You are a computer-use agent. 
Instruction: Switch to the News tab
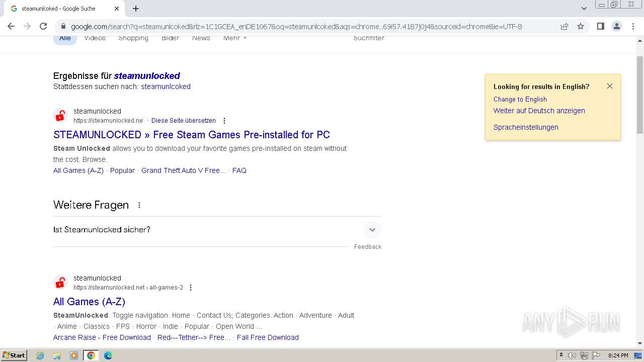coord(201,38)
